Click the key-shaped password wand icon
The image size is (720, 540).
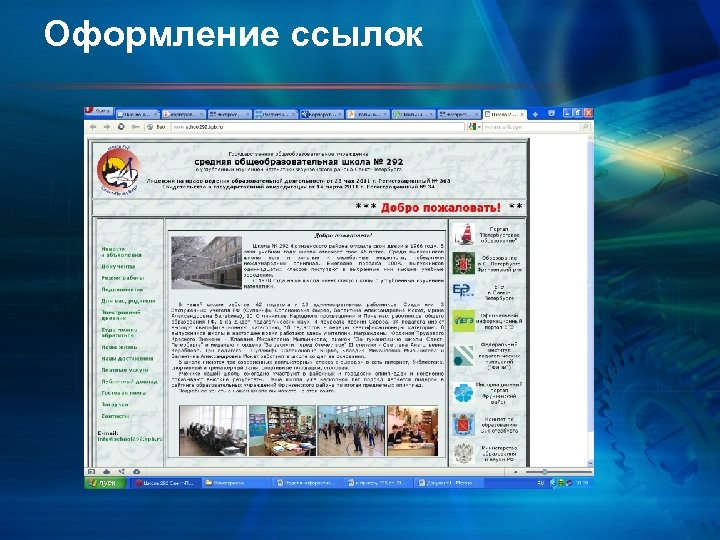[135, 127]
